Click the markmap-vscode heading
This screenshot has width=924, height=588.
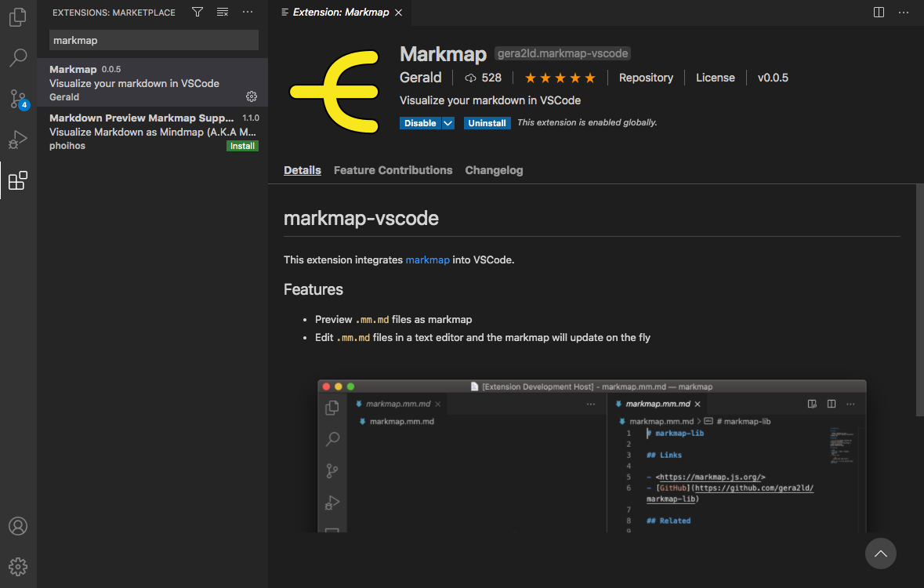361,218
